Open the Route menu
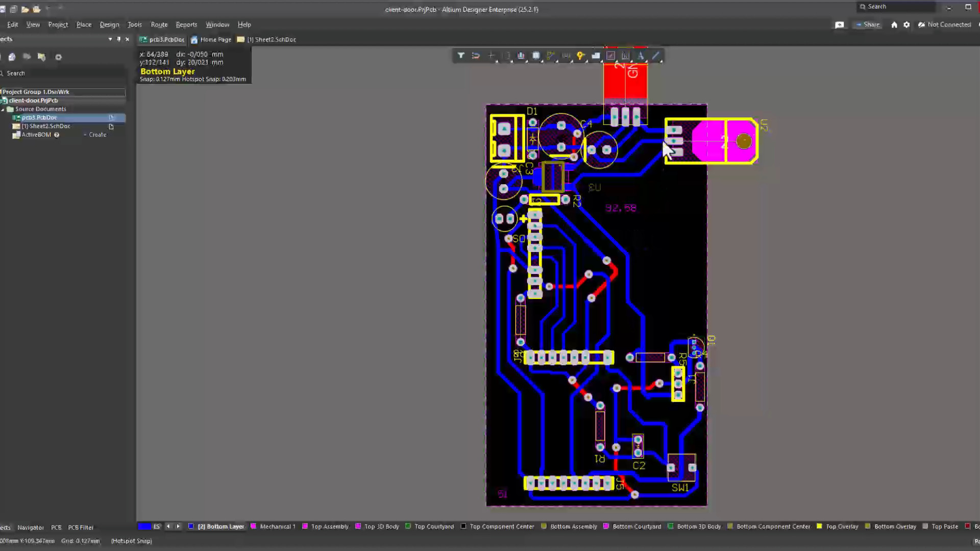Viewport: 980px width, 551px height. point(159,24)
